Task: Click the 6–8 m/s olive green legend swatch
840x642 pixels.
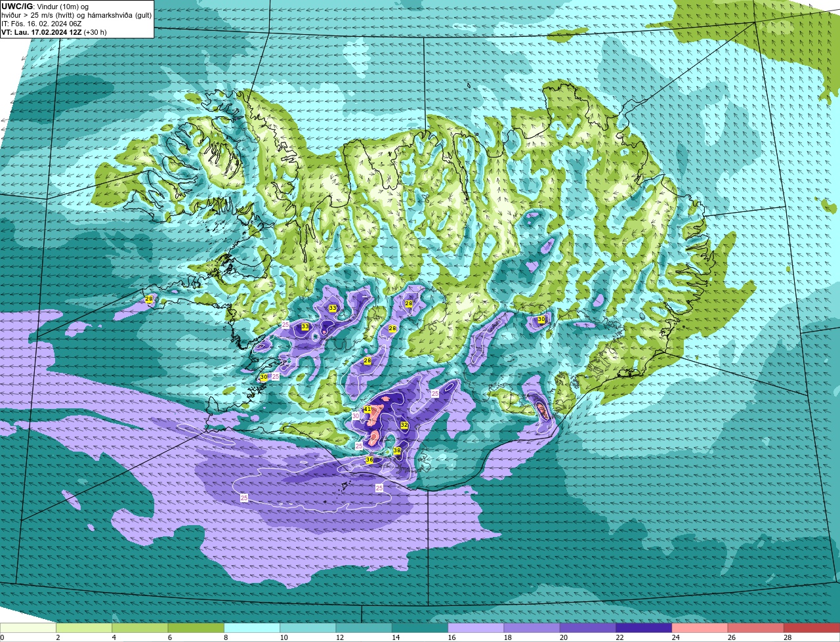Action: [196, 628]
